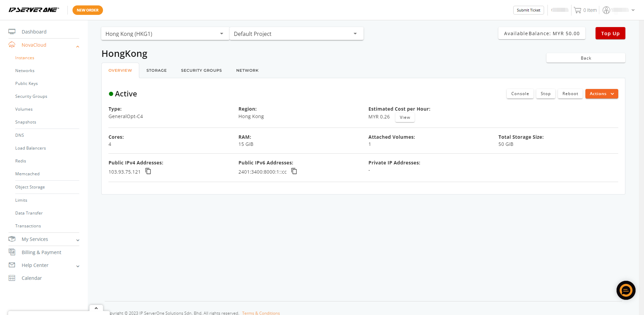Open Security Groups in sidebar
Screen dimensions: 644x315
[31, 96]
